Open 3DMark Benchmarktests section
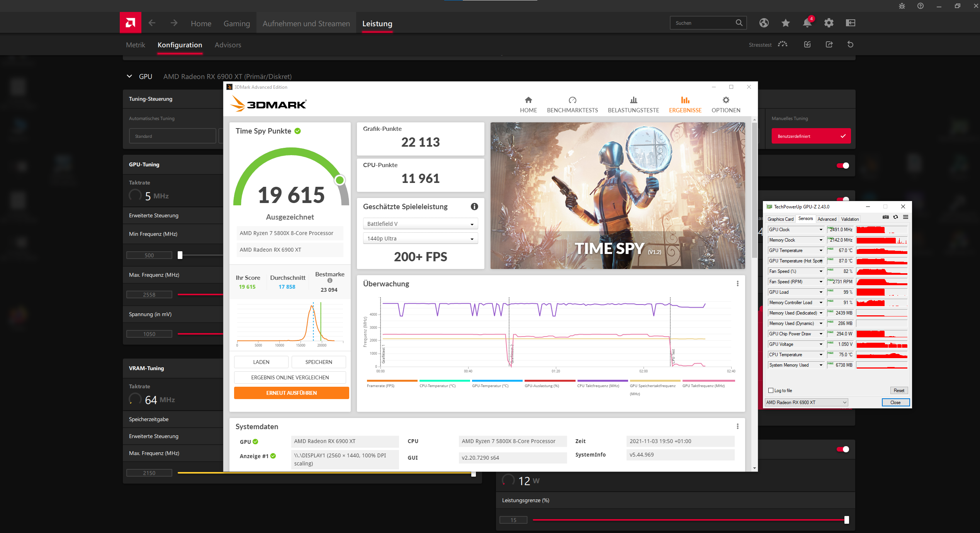 click(x=572, y=105)
